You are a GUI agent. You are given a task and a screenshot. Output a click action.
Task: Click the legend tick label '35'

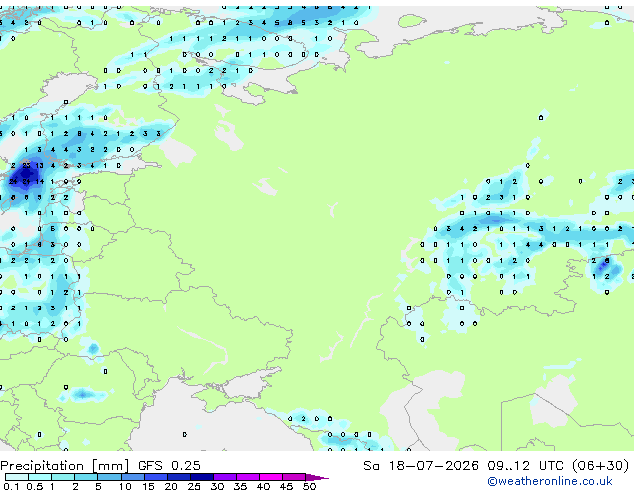[240, 486]
